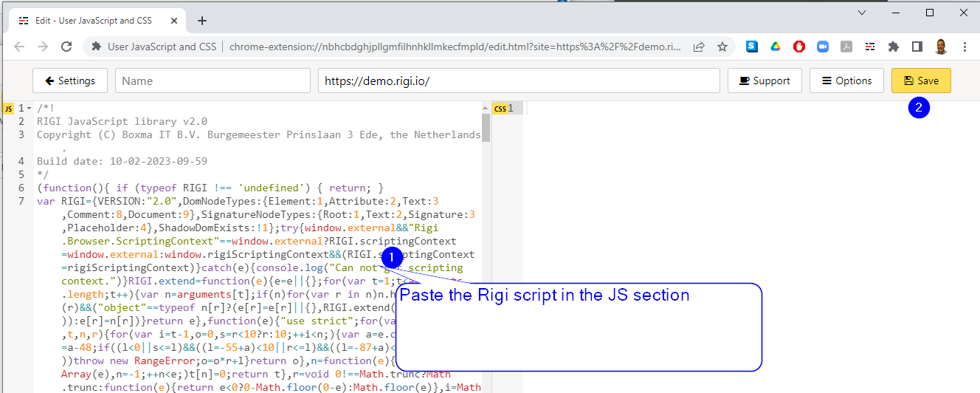Go back to Settings
The image size is (980, 393).
coord(70,81)
